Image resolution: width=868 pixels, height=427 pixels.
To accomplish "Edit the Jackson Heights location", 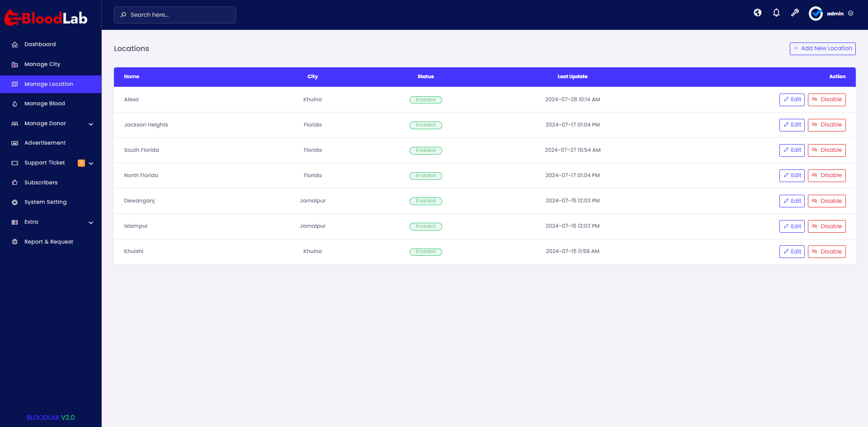I will [x=792, y=125].
